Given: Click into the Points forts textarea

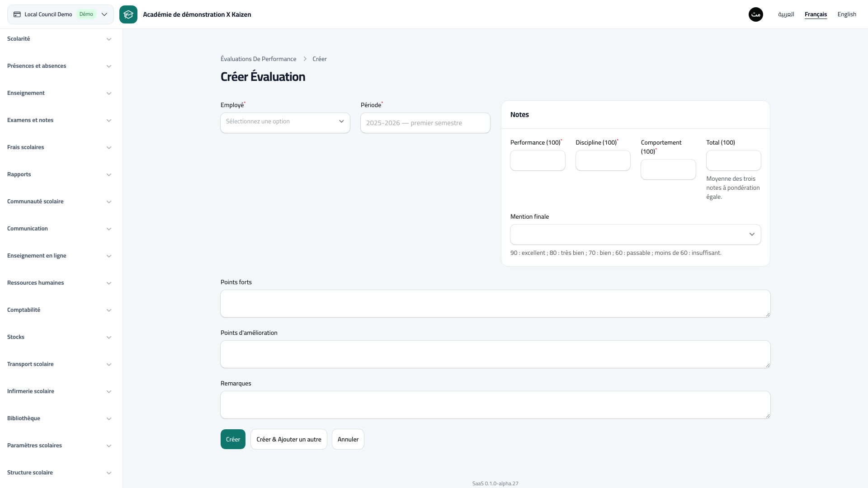Looking at the screenshot, I should pos(495,304).
